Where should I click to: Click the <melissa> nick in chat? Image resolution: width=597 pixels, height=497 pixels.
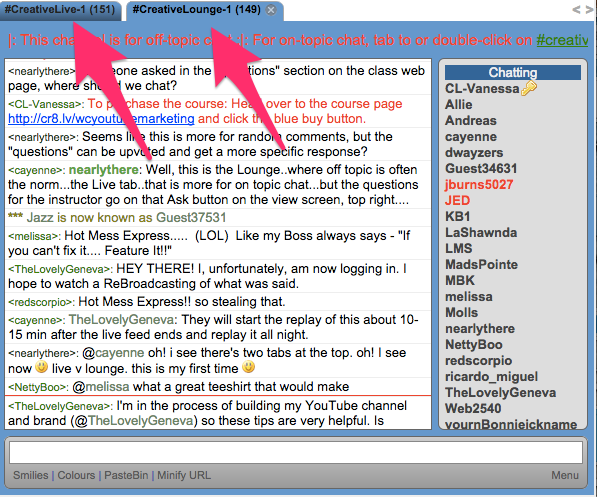(34, 237)
